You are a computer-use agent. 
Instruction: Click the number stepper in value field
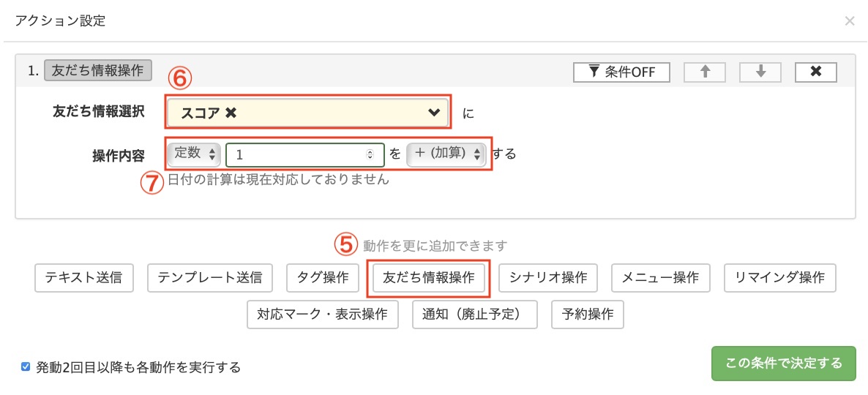point(370,154)
